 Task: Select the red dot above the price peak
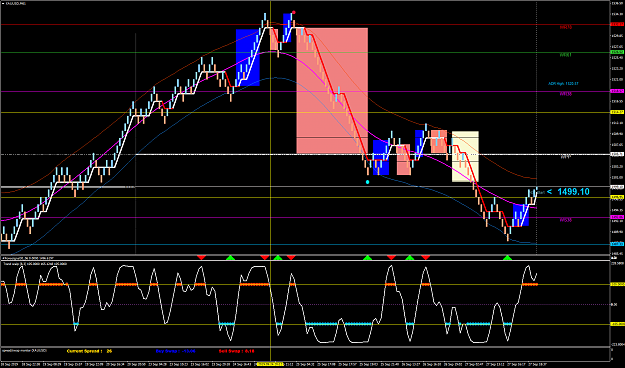coord(293,12)
